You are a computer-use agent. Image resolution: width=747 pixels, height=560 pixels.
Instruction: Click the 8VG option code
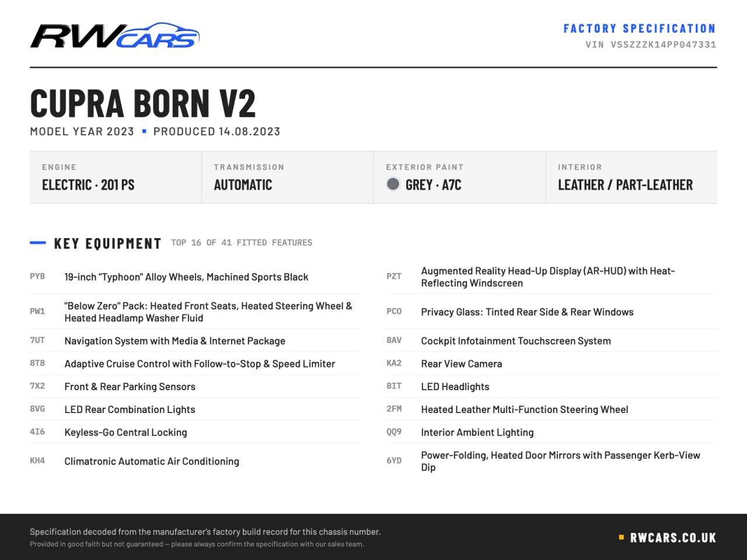[37, 409]
